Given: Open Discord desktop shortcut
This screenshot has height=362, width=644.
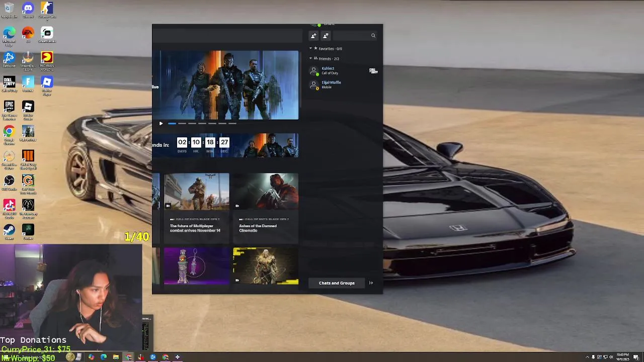Looking at the screenshot, I should tap(28, 10).
